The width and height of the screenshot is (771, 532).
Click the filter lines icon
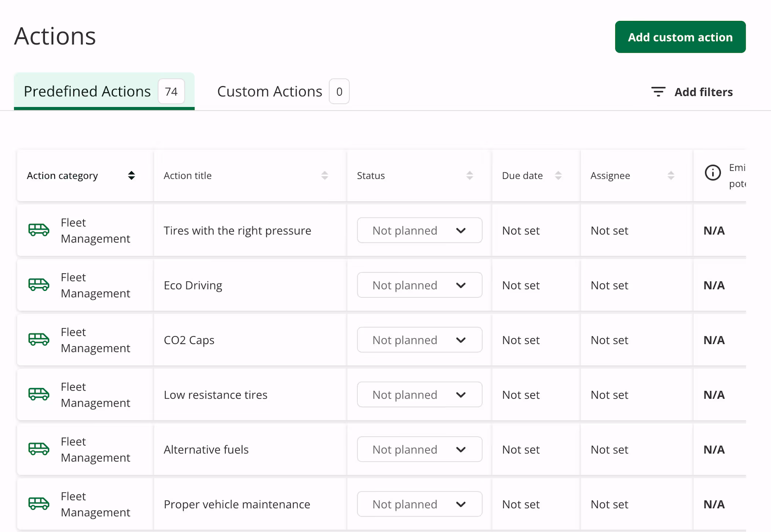pyautogui.click(x=658, y=92)
